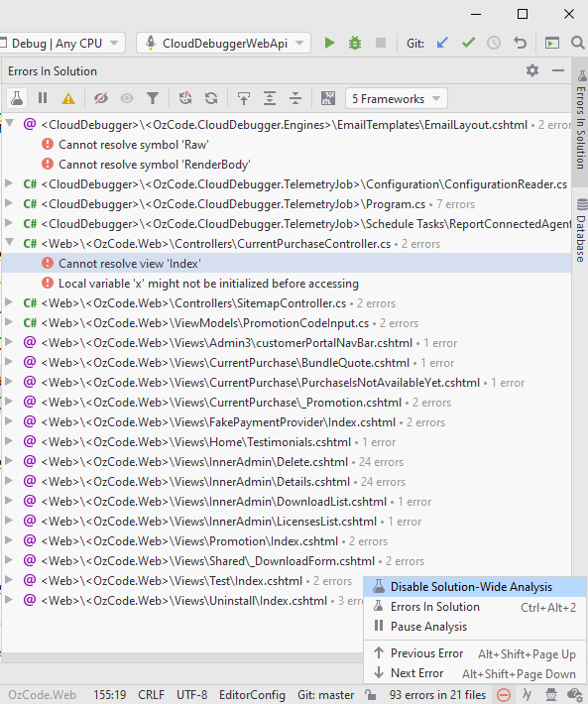Collapse all nodes in the error tree

coord(295,98)
